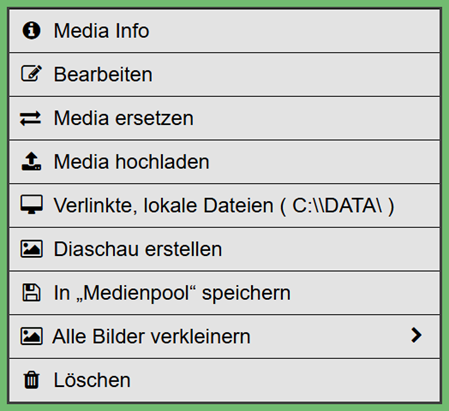The image size is (449, 411).
Task: Open the Media Info menu entry
Action: [x=224, y=31]
